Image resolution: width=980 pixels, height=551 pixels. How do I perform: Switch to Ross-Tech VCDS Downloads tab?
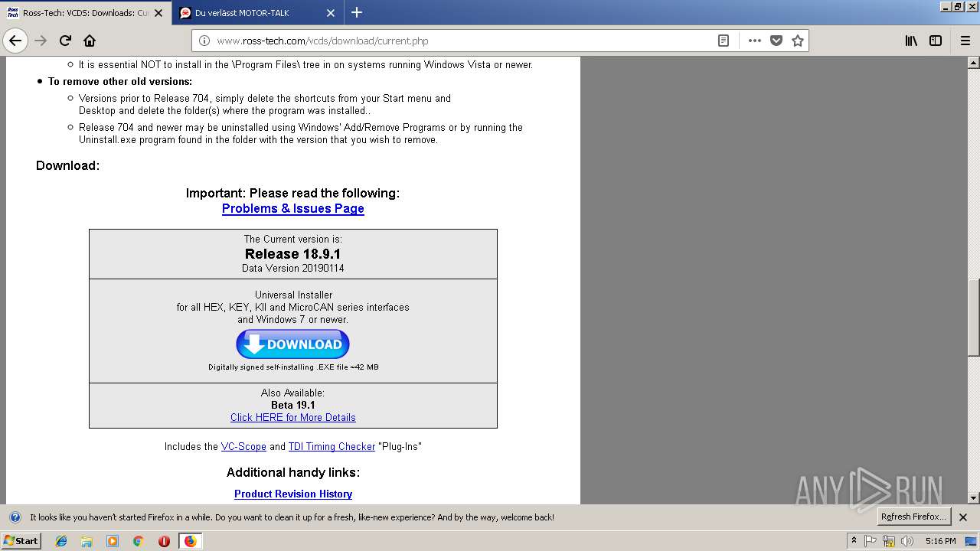(x=86, y=13)
